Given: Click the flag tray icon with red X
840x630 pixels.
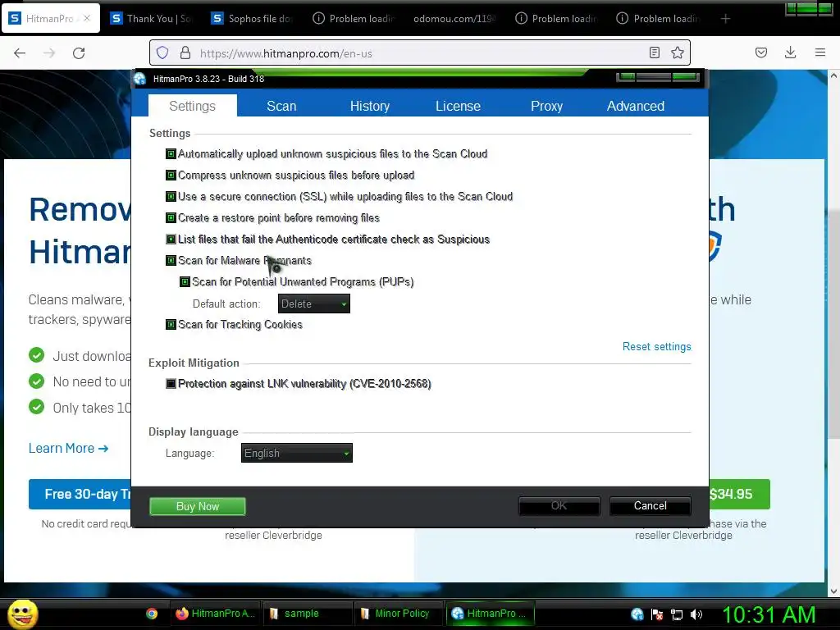Looking at the screenshot, I should pyautogui.click(x=657, y=614).
